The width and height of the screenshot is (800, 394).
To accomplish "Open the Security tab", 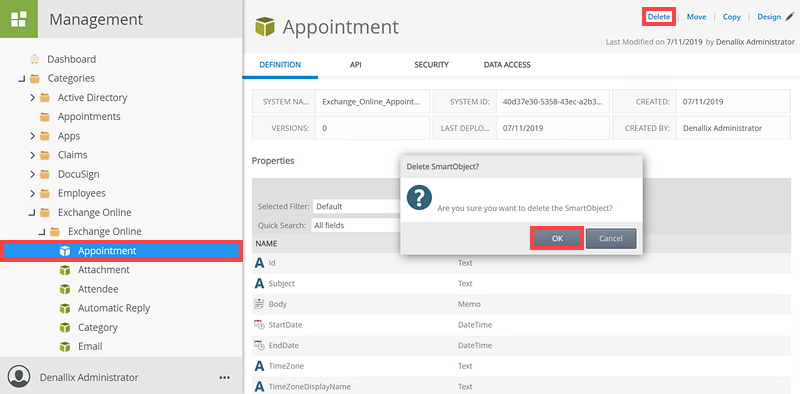I will pos(431,65).
